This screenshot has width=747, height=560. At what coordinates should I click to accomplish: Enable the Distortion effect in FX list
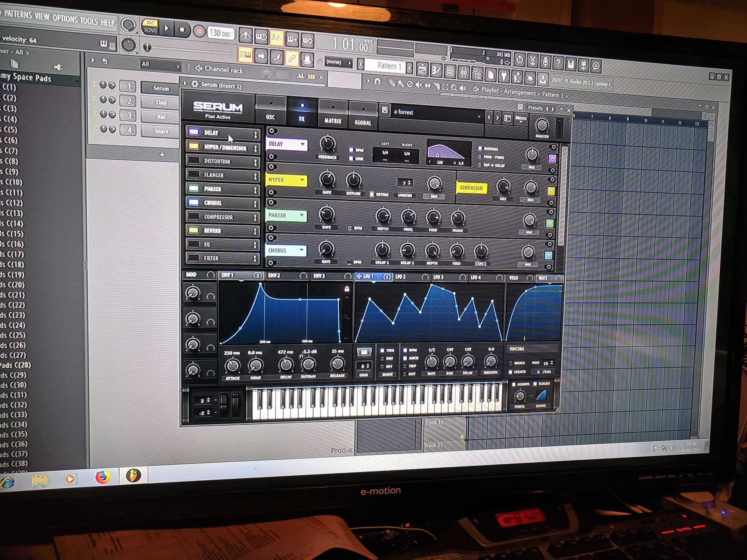point(193,161)
